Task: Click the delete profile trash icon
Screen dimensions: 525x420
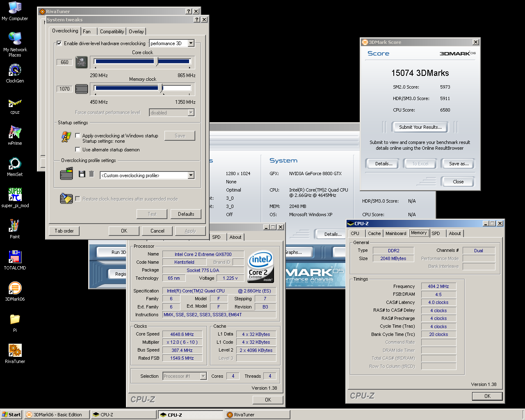Action: (91, 174)
